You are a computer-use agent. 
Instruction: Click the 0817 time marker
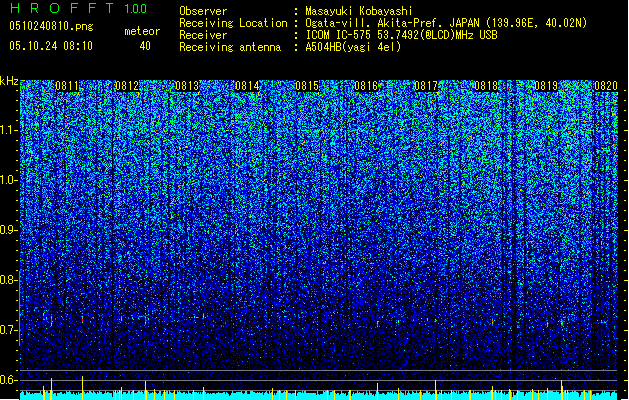click(x=426, y=86)
